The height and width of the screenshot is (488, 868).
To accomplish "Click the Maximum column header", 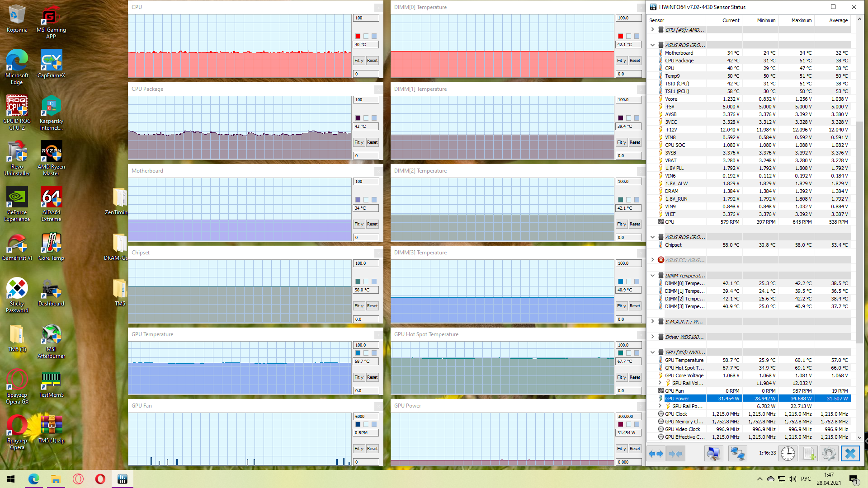I will point(801,20).
